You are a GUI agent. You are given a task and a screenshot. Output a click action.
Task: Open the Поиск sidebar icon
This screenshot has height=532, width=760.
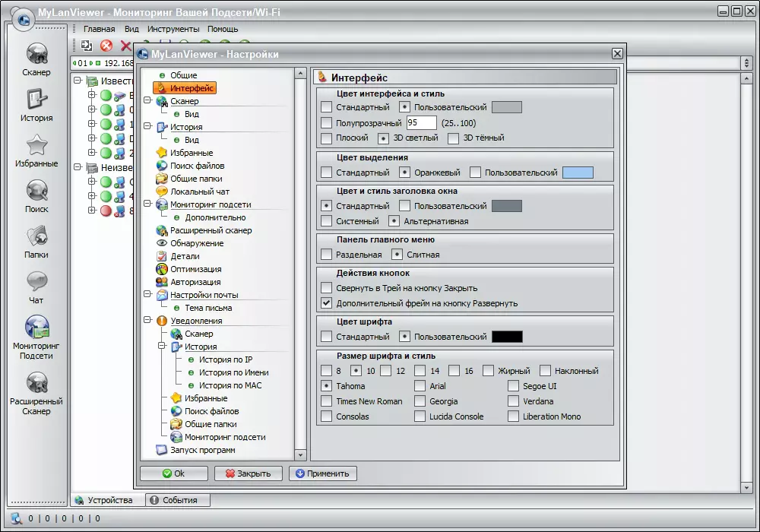[36, 191]
